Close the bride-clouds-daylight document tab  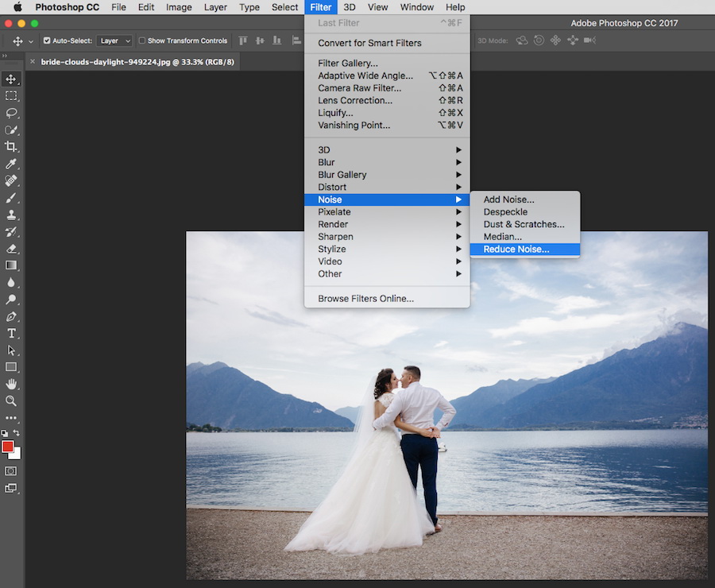pyautogui.click(x=33, y=62)
